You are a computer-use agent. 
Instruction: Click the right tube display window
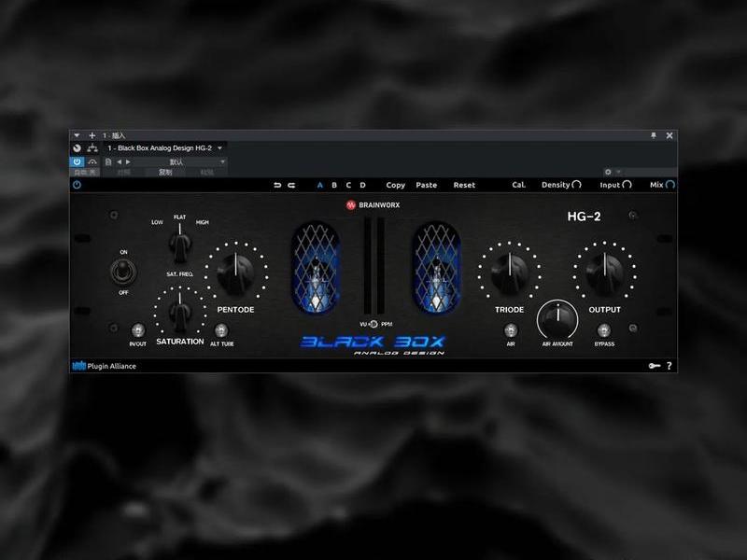(x=436, y=268)
